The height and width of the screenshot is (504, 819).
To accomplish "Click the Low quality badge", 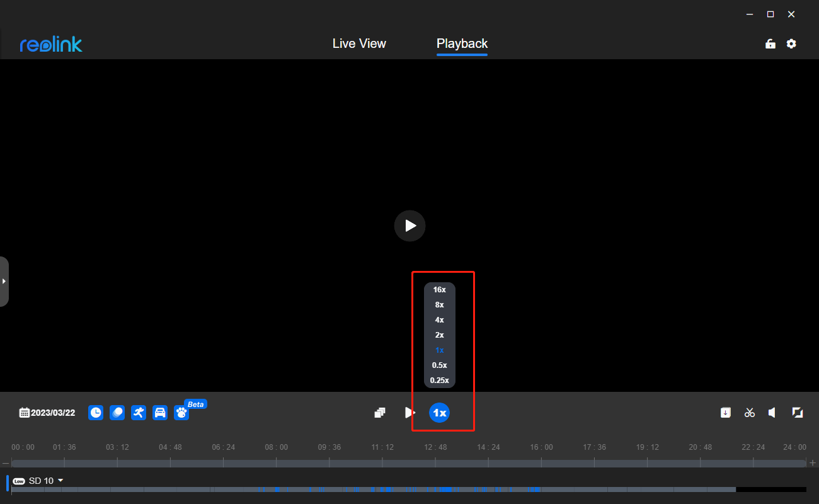I will coord(19,481).
